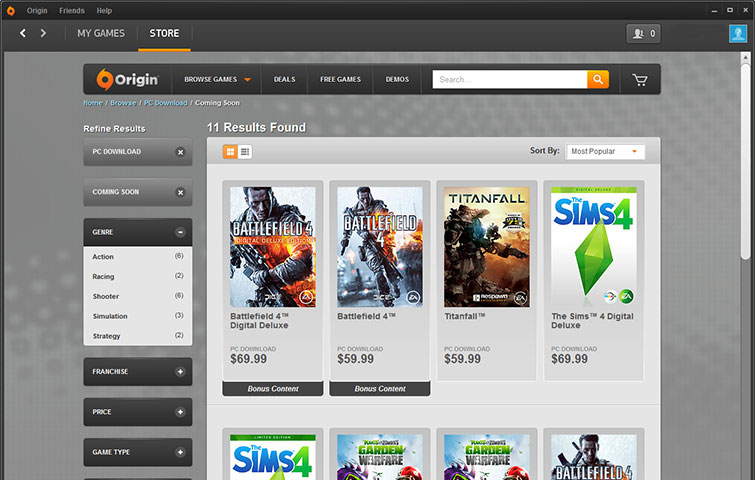Open the Origin menu

[x=37, y=11]
